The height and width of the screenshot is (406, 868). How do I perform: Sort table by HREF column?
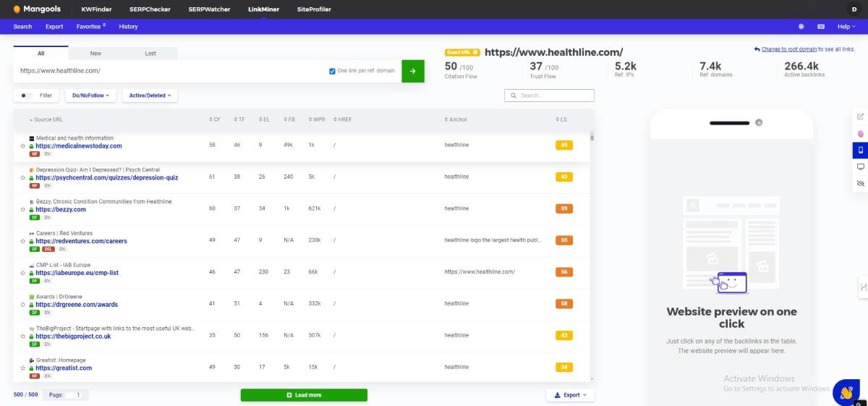pos(341,119)
